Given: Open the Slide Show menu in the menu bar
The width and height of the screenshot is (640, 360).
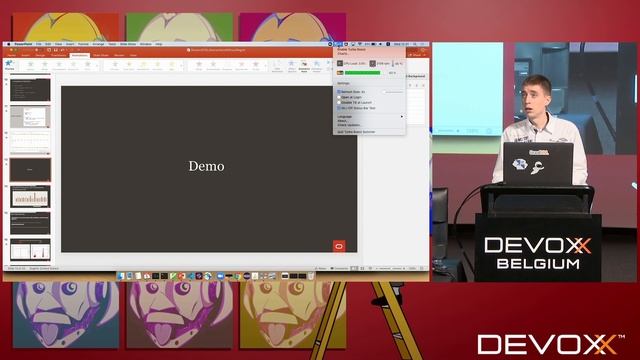Looking at the screenshot, I should (128, 44).
